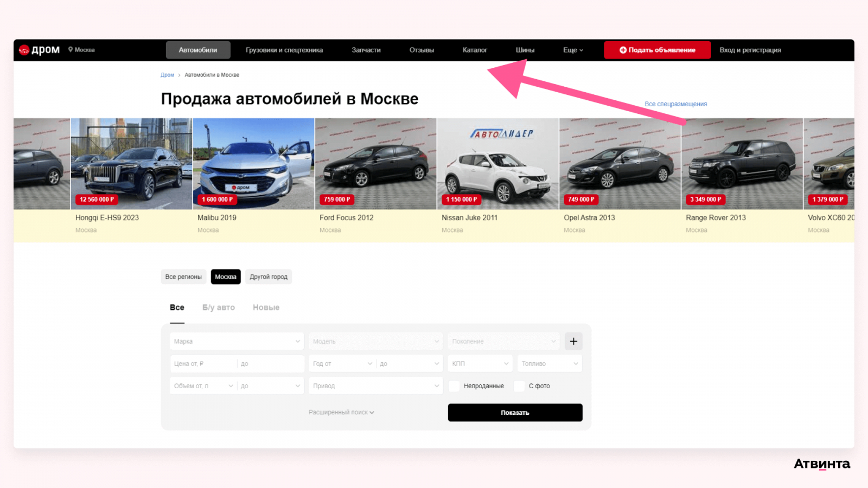Open the Opel Astra 2013 photo
868x488 pixels.
tap(620, 164)
